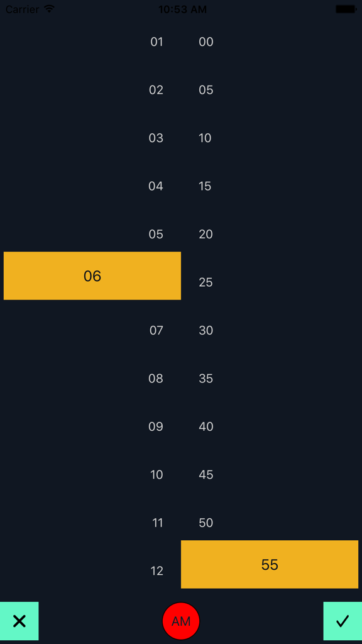Image resolution: width=362 pixels, height=644 pixels.
Task: Choose hour 11
Action: point(156,523)
